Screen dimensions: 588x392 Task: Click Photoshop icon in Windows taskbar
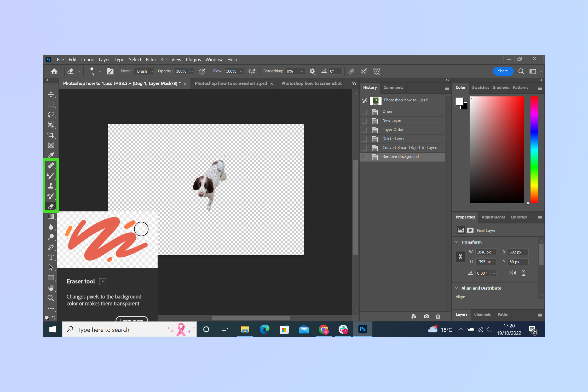(362, 330)
